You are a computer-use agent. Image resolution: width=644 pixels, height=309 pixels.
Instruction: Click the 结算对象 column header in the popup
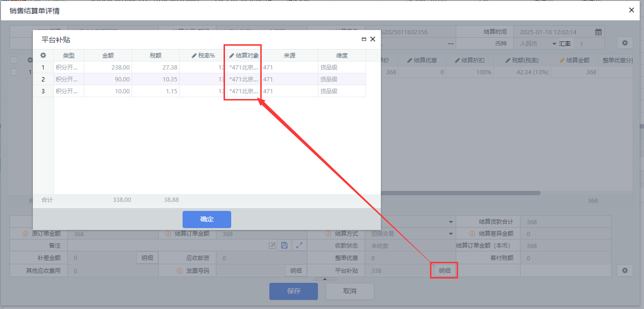244,56
